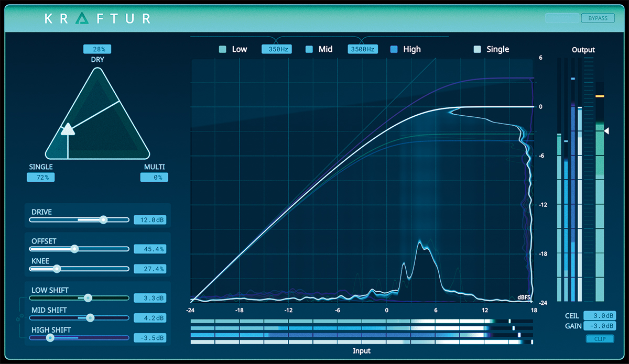Click the OFFSET slider knob
The height and width of the screenshot is (364, 629).
point(74,249)
